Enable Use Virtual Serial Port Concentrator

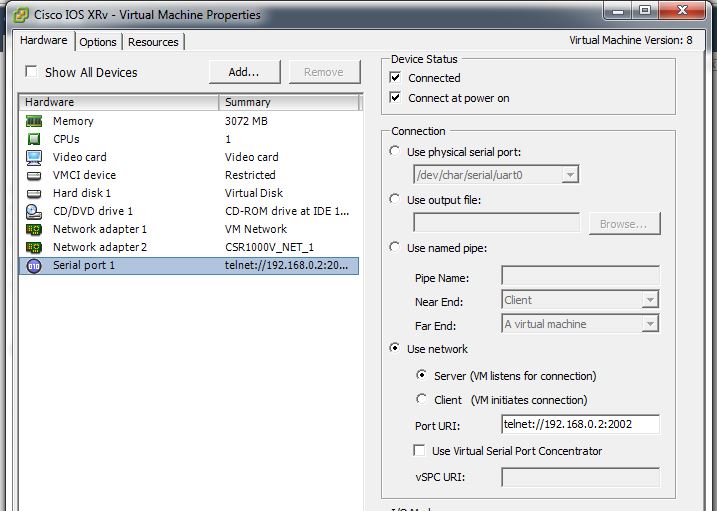[x=419, y=451]
